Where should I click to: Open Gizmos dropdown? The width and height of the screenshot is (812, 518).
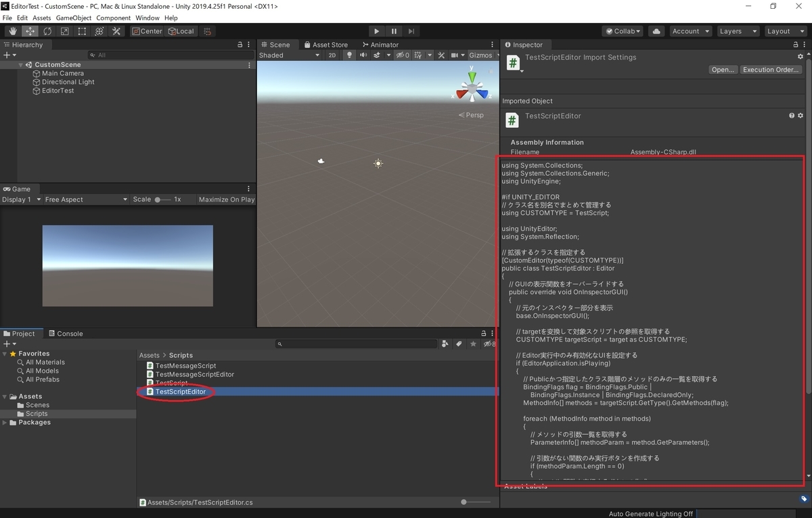click(x=484, y=55)
